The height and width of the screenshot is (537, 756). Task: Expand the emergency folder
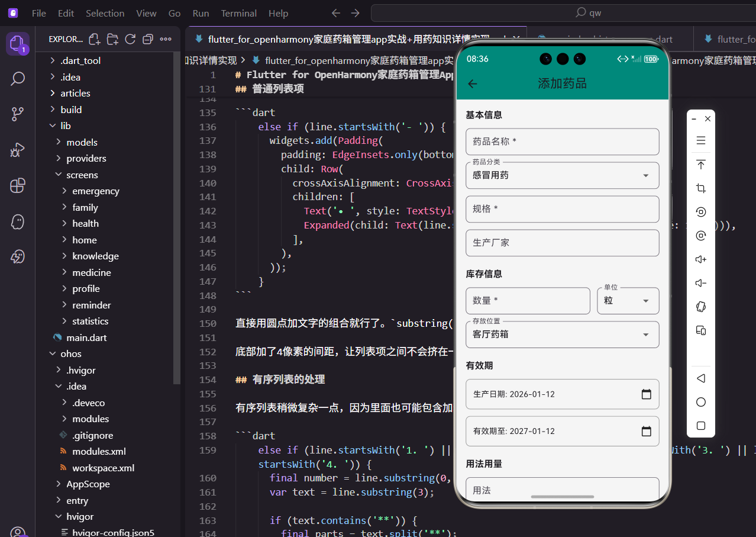[x=95, y=191]
